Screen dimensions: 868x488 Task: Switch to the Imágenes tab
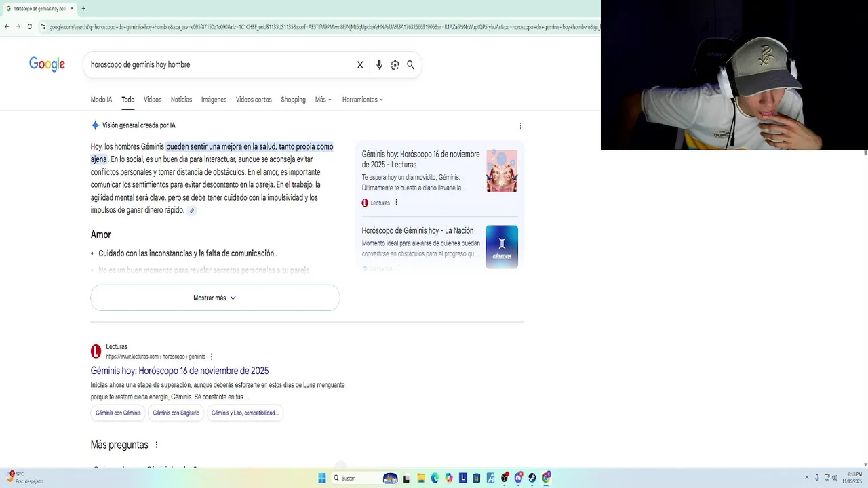click(214, 100)
